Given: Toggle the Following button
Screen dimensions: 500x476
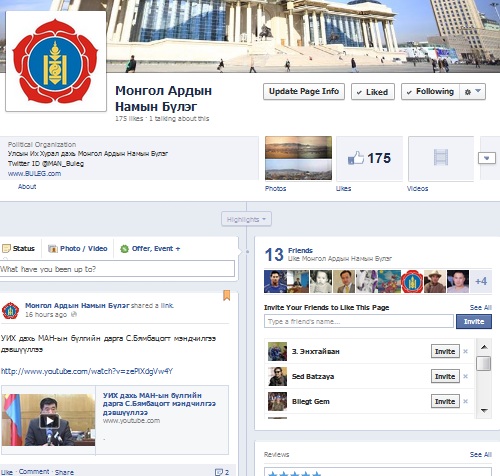Looking at the screenshot, I should [x=430, y=91].
